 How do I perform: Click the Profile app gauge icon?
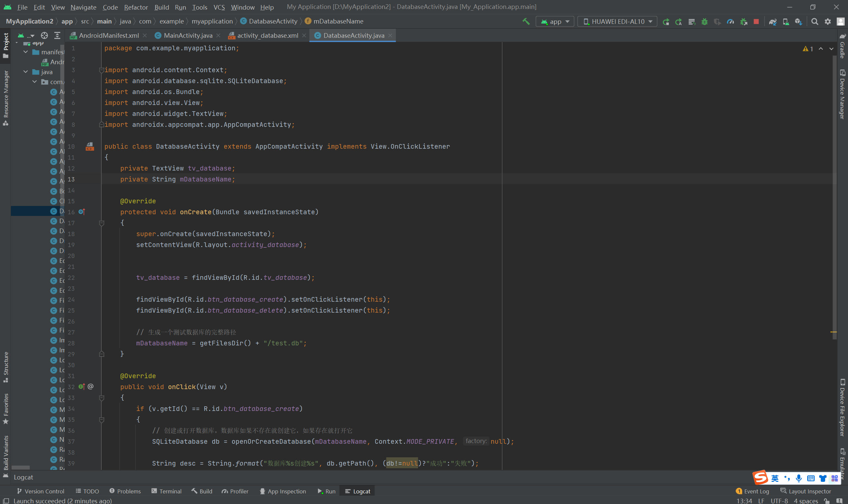[x=730, y=22]
